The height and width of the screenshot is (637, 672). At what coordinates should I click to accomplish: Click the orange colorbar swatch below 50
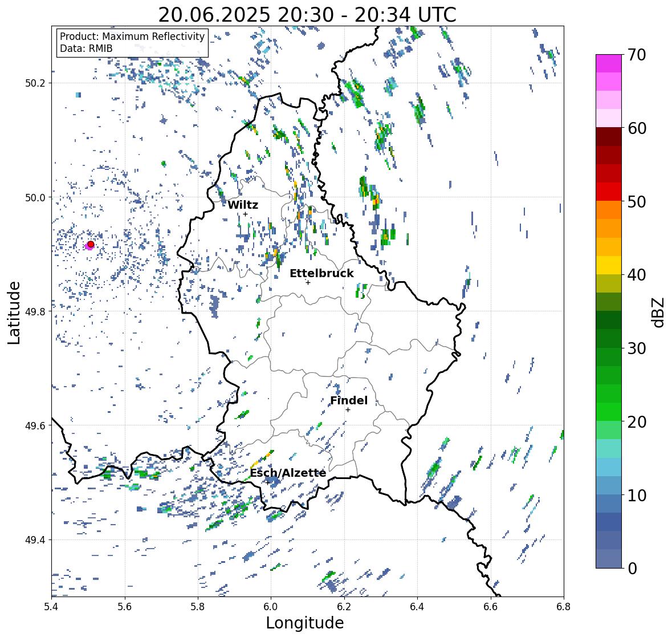[609, 210]
